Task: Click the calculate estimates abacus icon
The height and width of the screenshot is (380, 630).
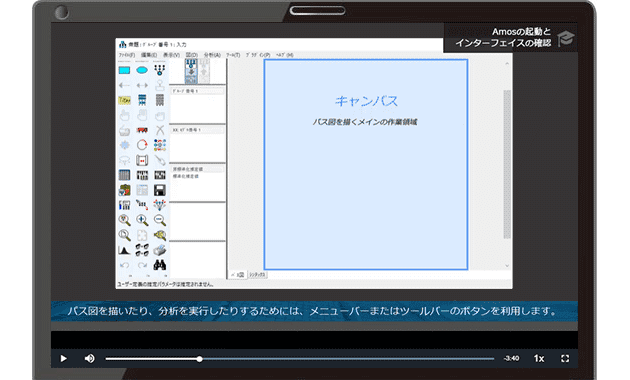Action: tap(160, 175)
